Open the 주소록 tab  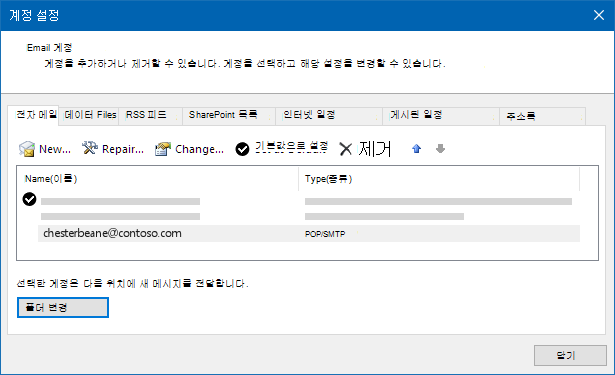click(543, 116)
